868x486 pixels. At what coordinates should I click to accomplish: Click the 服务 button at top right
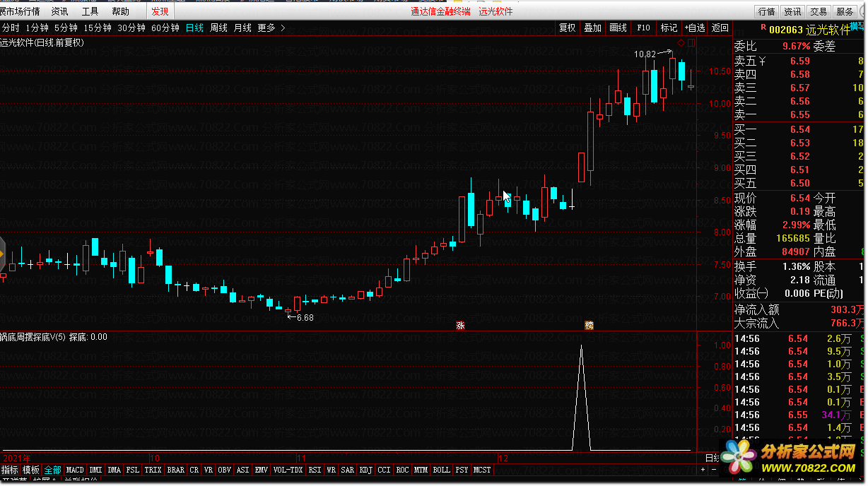pyautogui.click(x=845, y=11)
